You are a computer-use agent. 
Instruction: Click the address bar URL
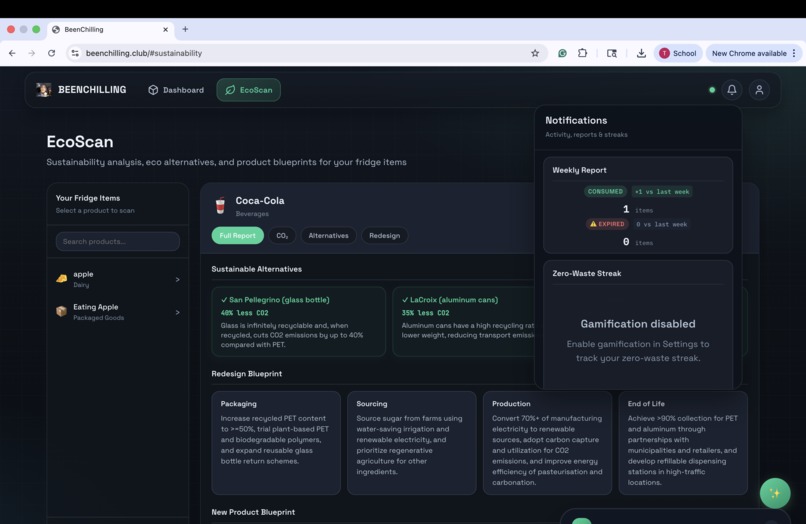click(144, 53)
